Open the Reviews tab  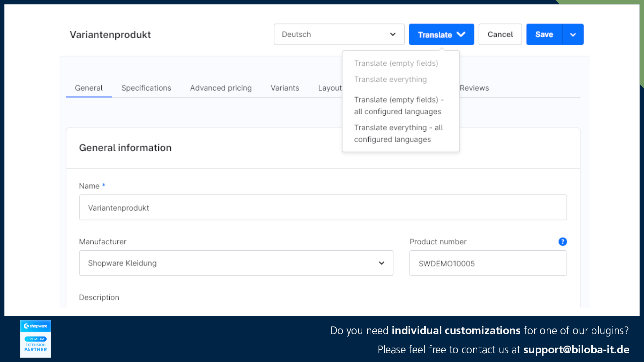(x=474, y=88)
